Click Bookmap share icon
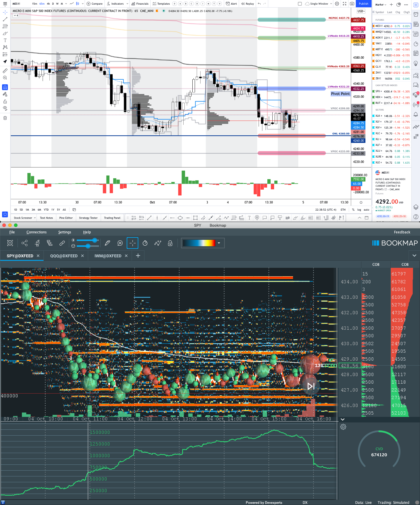The height and width of the screenshot is (505, 420). [25, 243]
